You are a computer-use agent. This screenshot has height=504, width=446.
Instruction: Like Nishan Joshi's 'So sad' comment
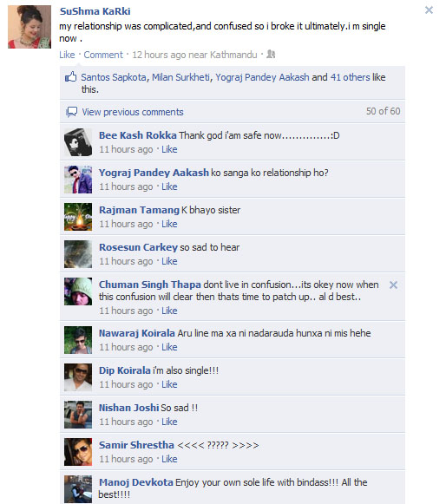pos(169,422)
